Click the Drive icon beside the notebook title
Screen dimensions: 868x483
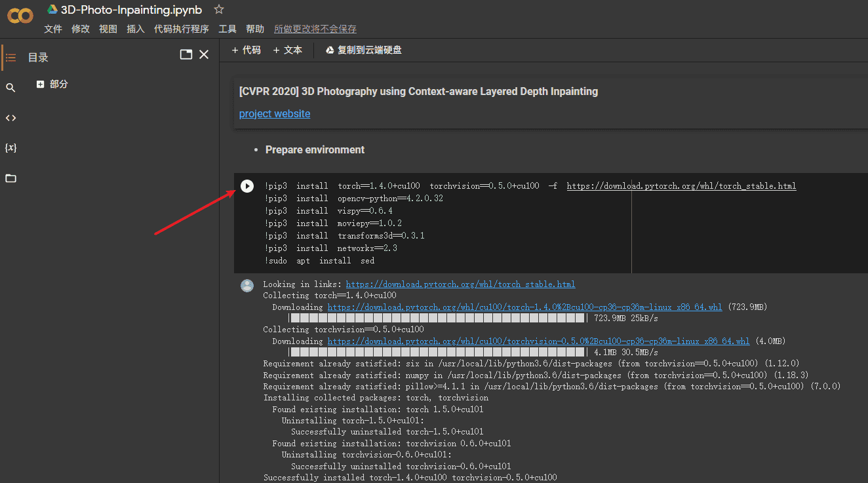click(52, 9)
